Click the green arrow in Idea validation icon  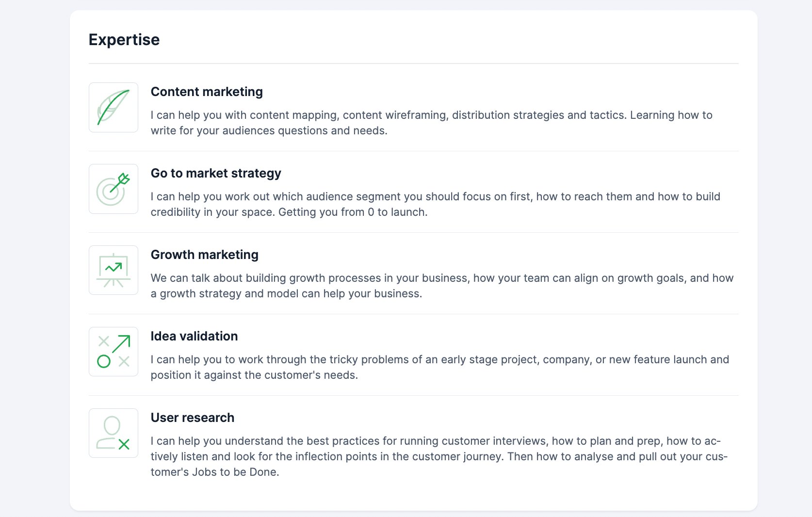[121, 343]
